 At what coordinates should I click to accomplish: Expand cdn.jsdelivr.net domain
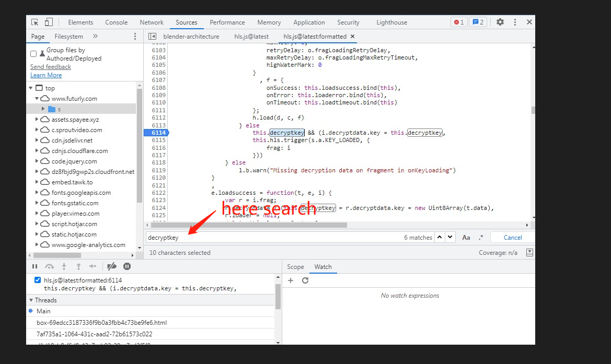coord(37,140)
